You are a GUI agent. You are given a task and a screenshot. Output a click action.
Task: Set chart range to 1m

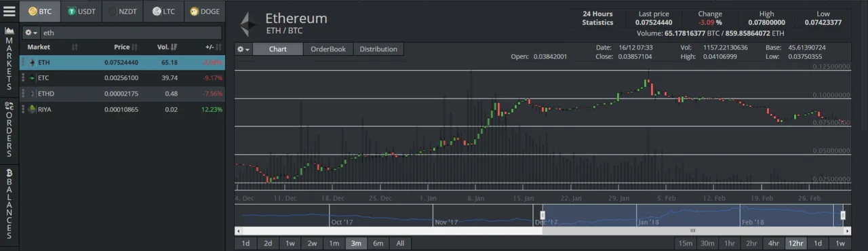pos(334,243)
